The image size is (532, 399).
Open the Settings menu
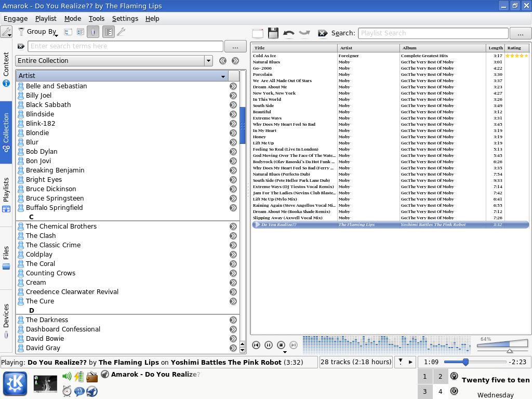point(125,19)
